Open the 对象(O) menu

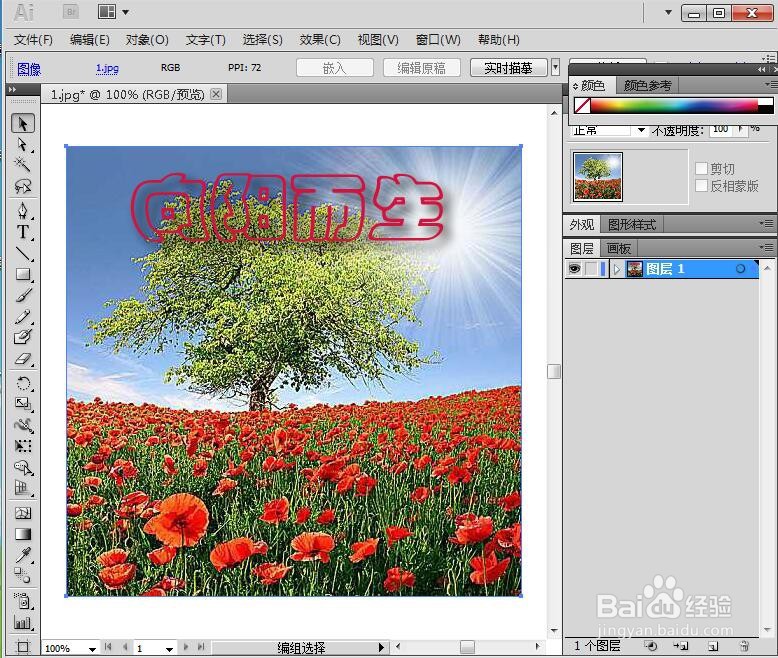[147, 40]
